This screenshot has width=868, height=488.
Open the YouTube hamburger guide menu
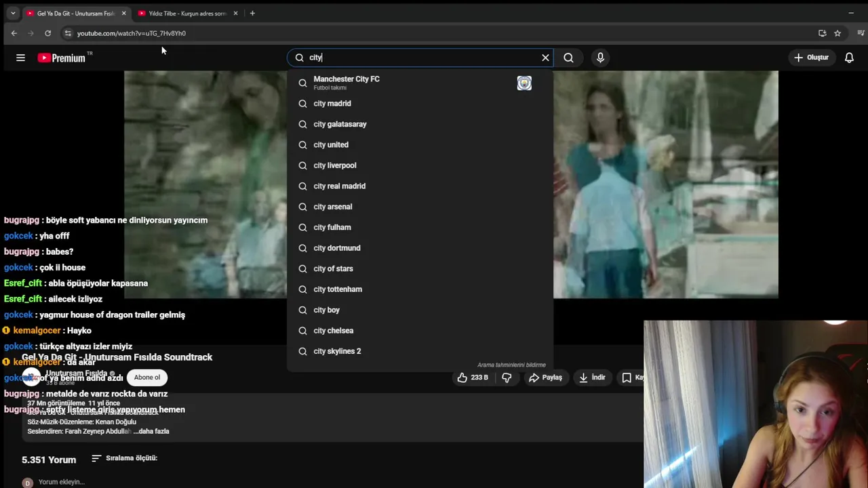20,58
